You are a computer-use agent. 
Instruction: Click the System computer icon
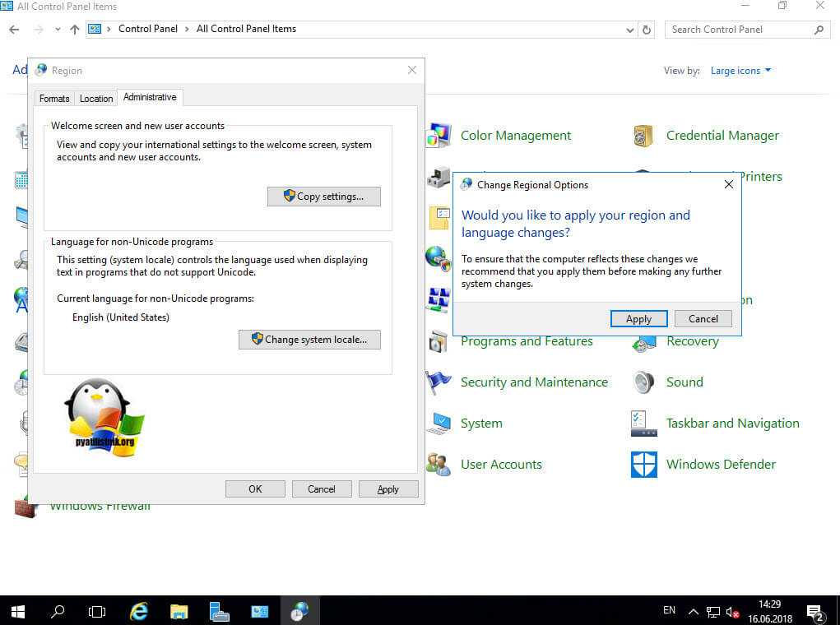[x=438, y=424]
